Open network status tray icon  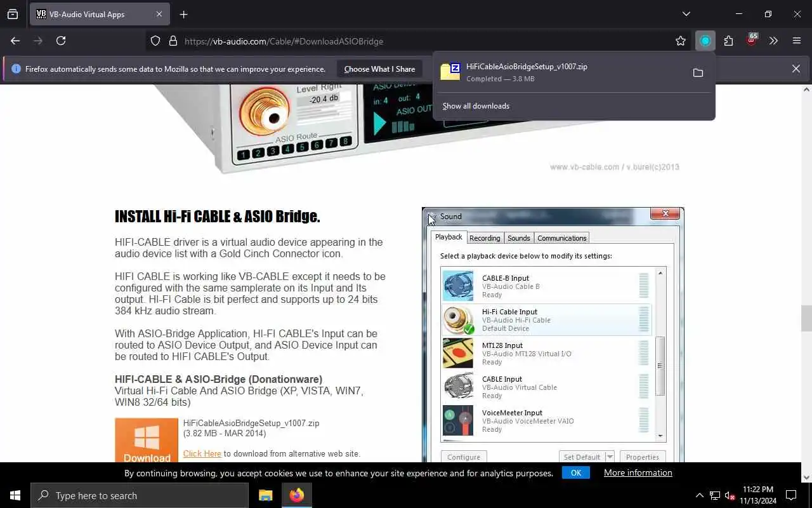pos(715,495)
